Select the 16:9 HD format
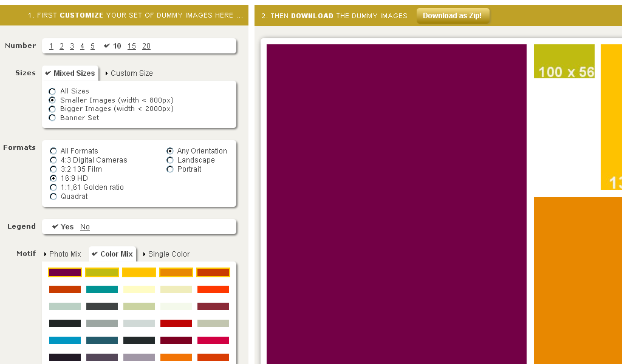The height and width of the screenshot is (364, 622). coord(53,178)
